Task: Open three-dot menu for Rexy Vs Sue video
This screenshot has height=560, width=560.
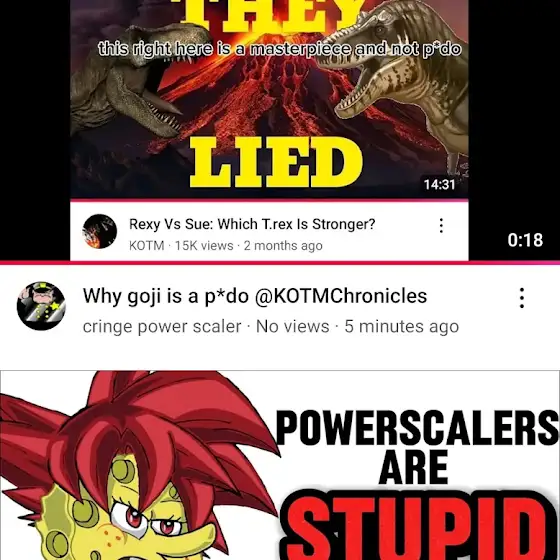Action: click(x=441, y=226)
